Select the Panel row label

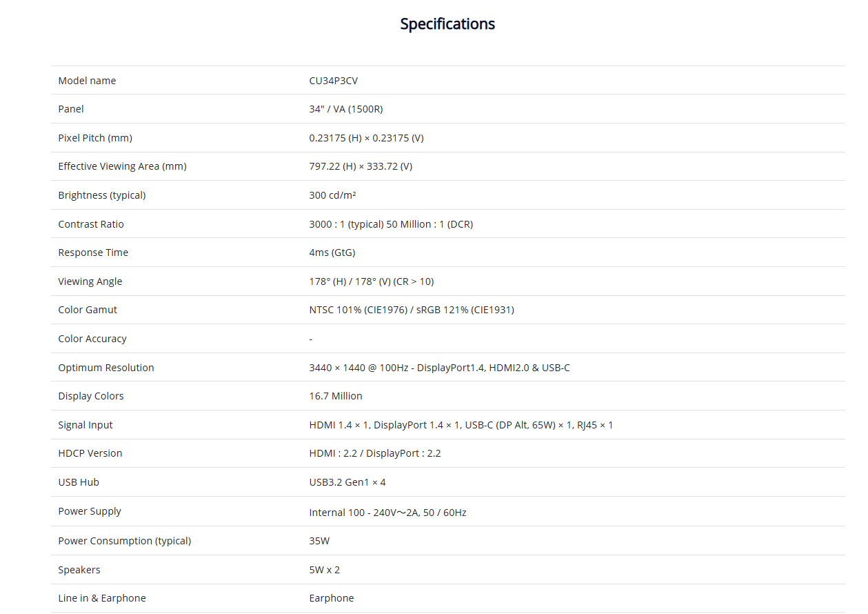(71, 109)
